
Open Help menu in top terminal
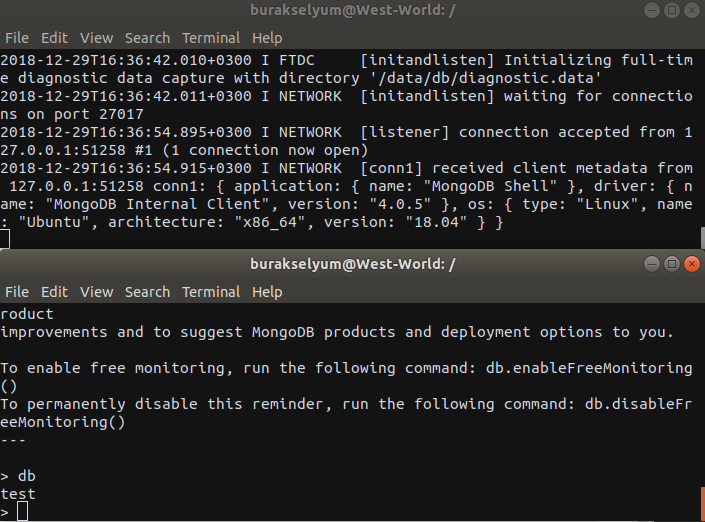pyautogui.click(x=267, y=38)
